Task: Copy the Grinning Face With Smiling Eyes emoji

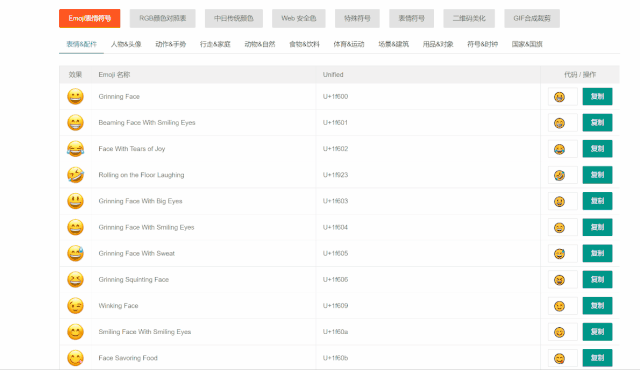Action: point(597,227)
